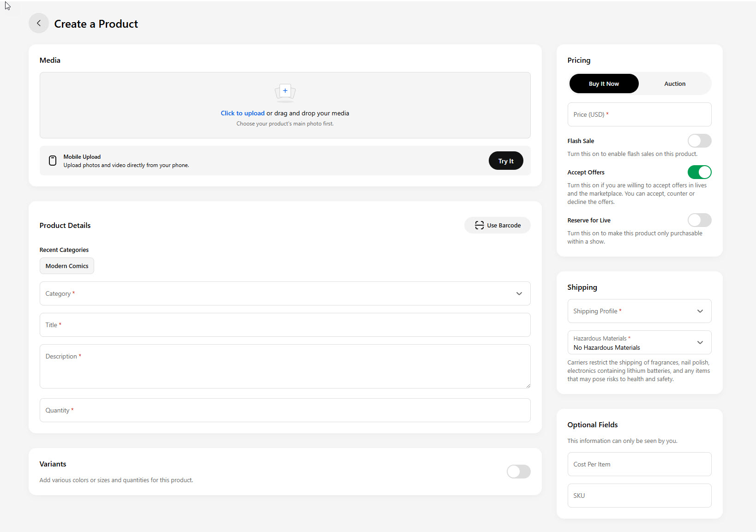Click into the Price (USD) field
The height and width of the screenshot is (532, 756).
639,114
